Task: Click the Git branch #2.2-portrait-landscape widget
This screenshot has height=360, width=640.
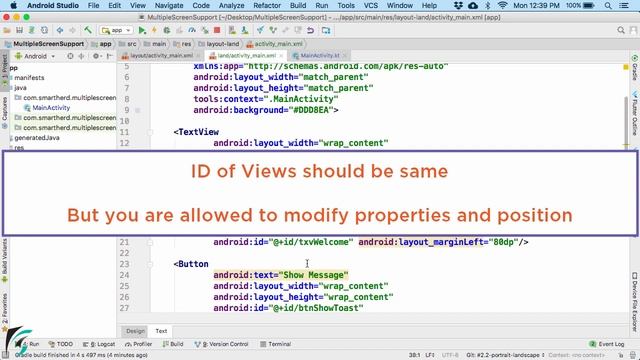Action: [506, 355]
